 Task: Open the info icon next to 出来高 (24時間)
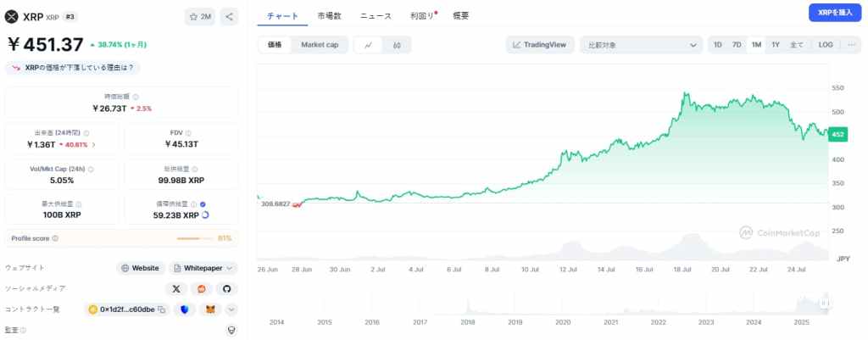pos(87,133)
